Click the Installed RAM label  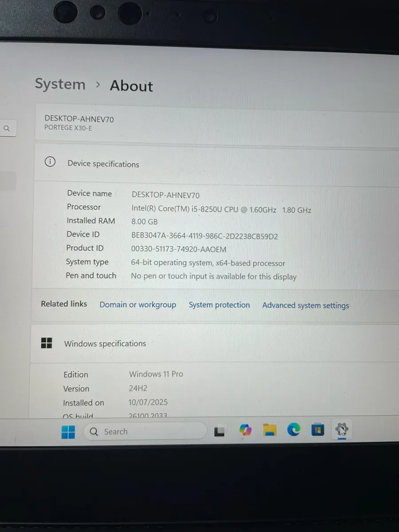91,220
